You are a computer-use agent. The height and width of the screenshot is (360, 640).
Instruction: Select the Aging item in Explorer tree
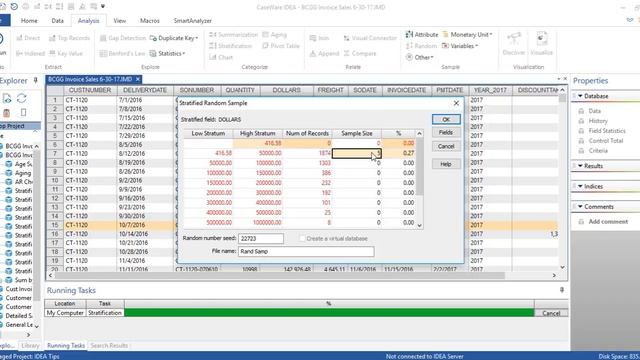[x=22, y=173]
